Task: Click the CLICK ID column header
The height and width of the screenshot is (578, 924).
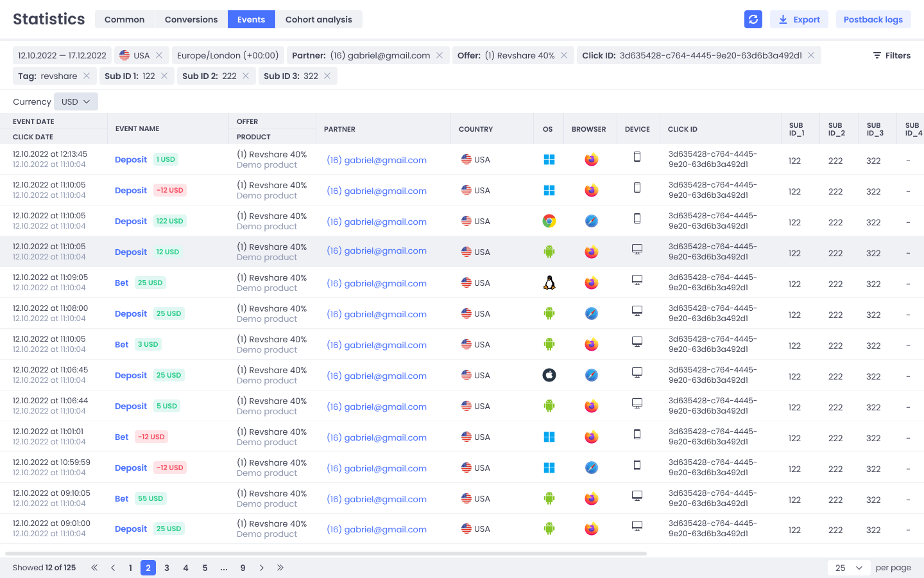Action: click(683, 129)
